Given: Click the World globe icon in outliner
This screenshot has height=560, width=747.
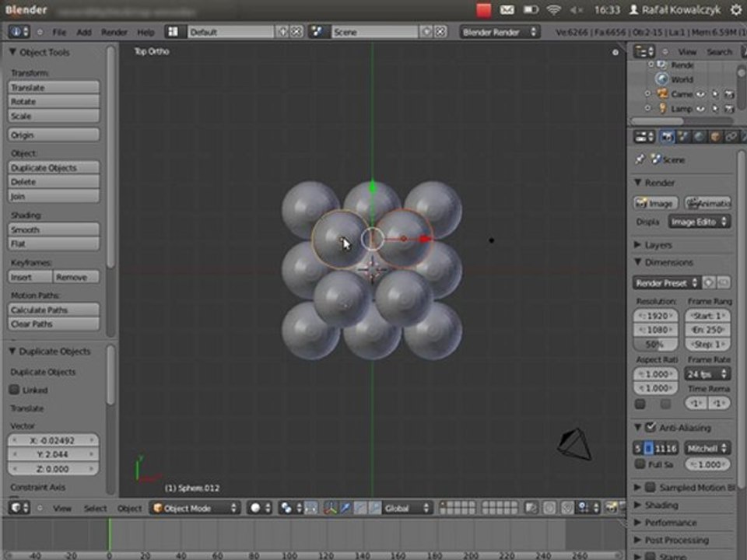Looking at the screenshot, I should click(x=661, y=79).
